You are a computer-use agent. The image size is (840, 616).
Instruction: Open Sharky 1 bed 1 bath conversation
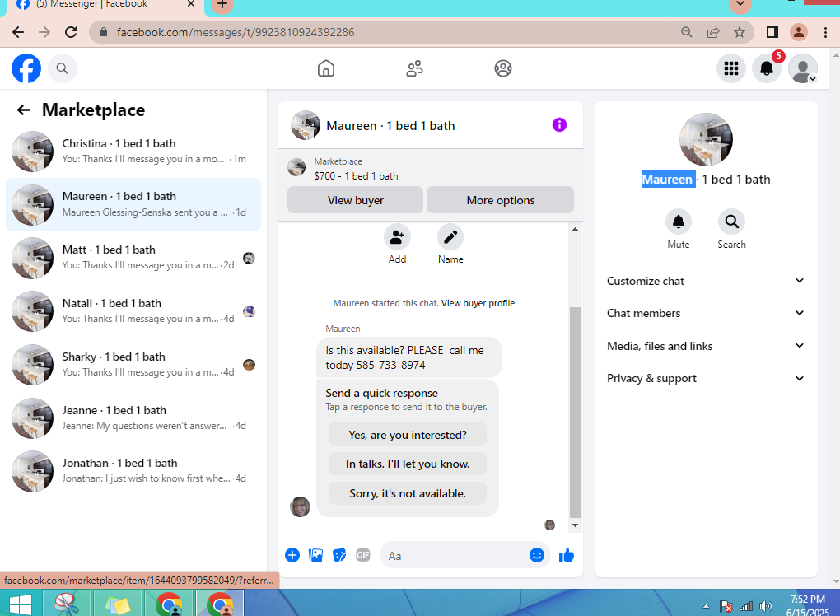pos(133,365)
